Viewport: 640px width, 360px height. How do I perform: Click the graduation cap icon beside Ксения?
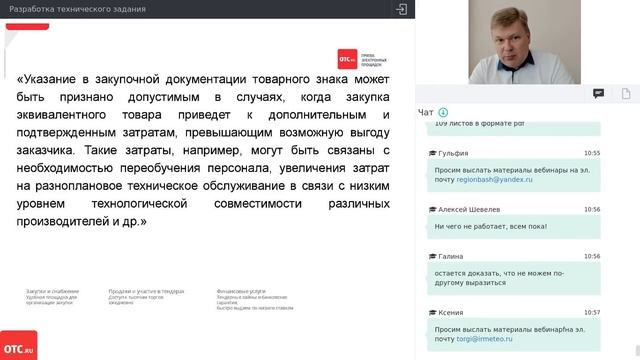click(432, 313)
